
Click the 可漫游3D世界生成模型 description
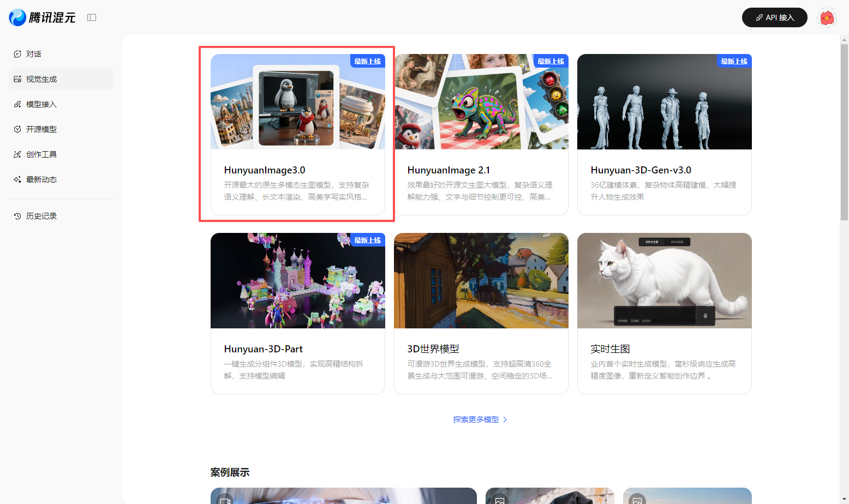tap(480, 370)
